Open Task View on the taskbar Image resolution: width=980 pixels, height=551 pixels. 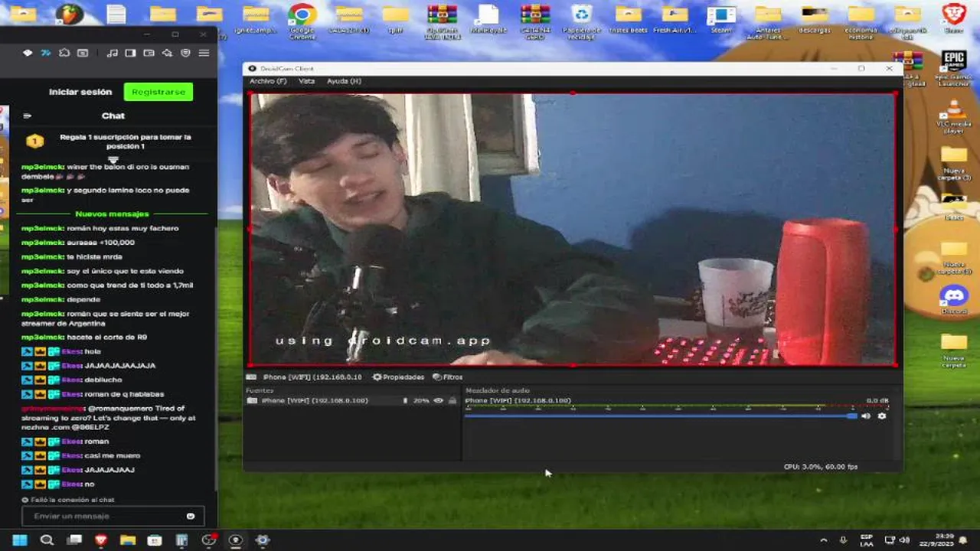tap(74, 540)
